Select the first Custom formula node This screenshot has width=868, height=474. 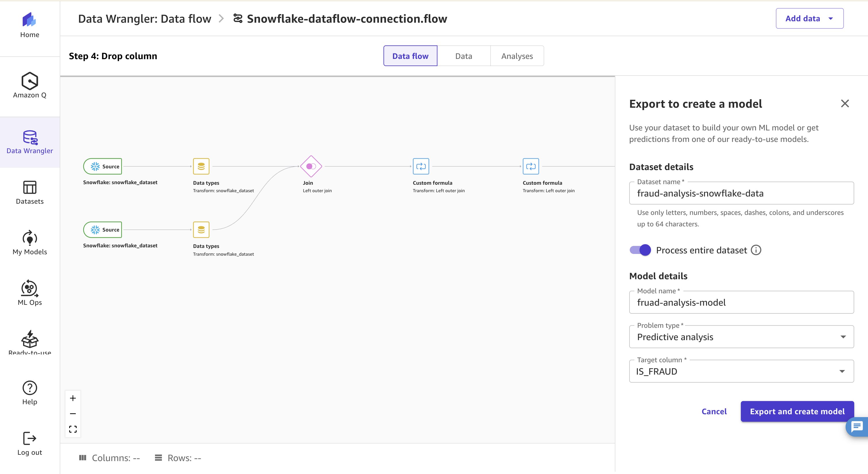(421, 166)
